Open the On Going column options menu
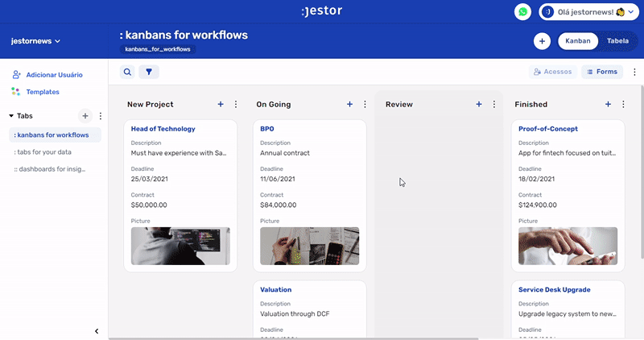Viewport: 644px width, 340px height. [x=365, y=105]
